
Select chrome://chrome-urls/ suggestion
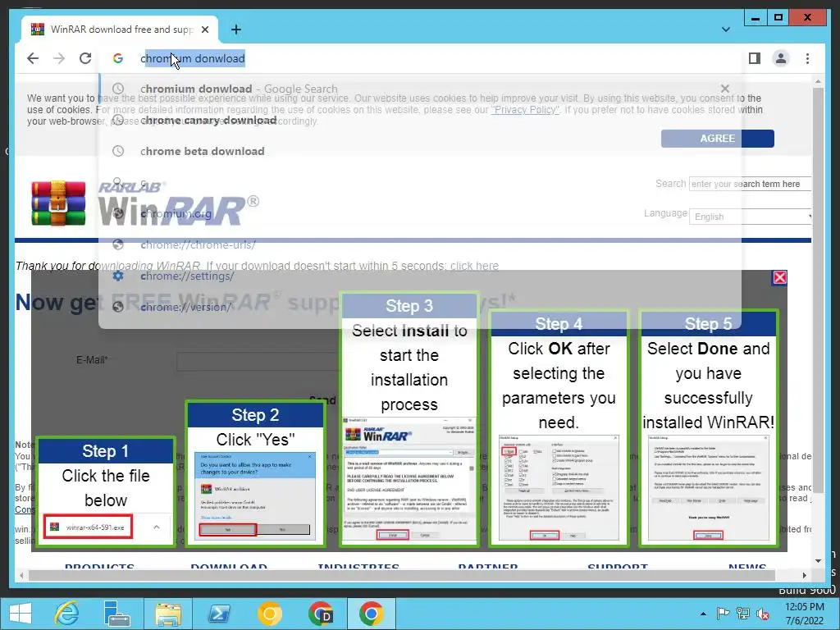coord(419,244)
